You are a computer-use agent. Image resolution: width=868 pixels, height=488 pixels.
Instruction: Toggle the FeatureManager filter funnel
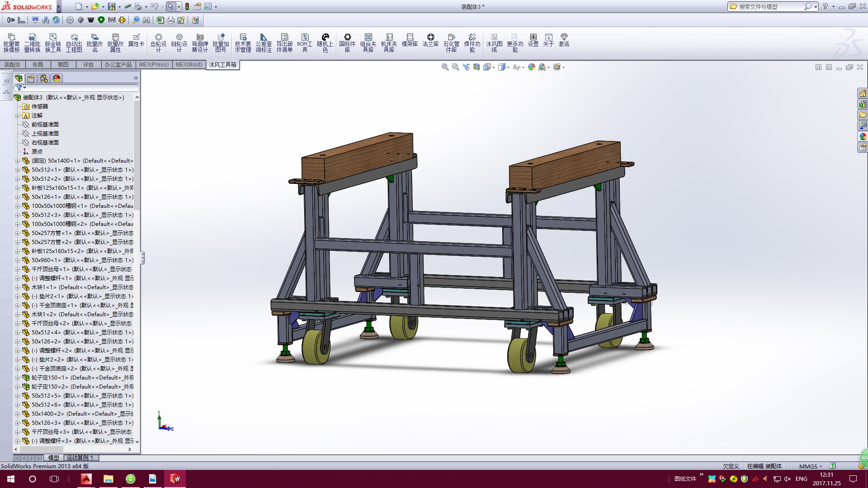tap(19, 88)
